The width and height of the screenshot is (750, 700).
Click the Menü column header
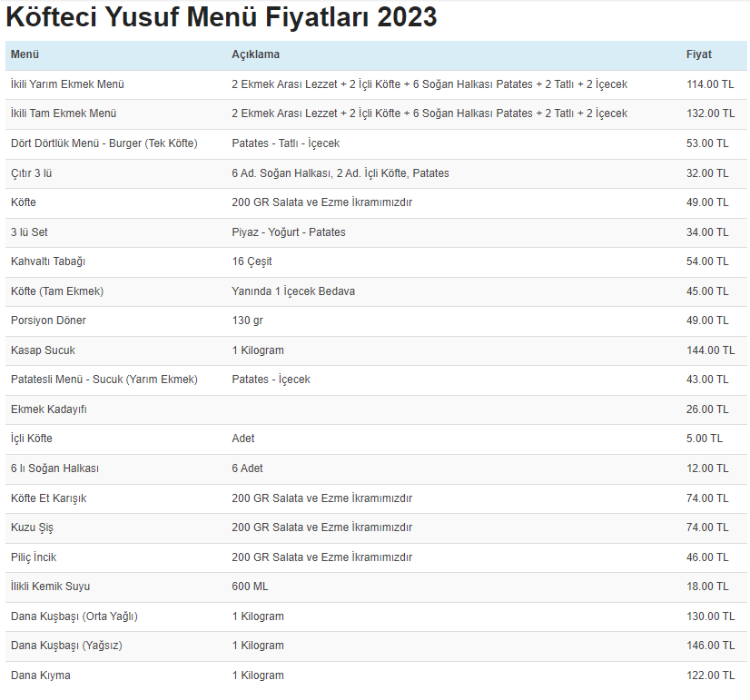pos(25,54)
